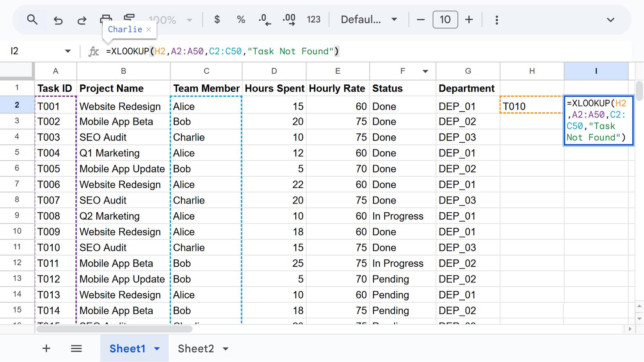Image resolution: width=644 pixels, height=362 pixels.
Task: Click the search magnifier icon
Action: click(x=32, y=20)
